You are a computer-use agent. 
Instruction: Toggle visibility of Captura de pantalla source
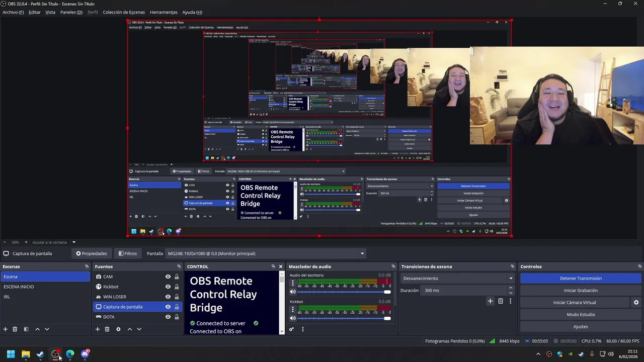point(168,307)
